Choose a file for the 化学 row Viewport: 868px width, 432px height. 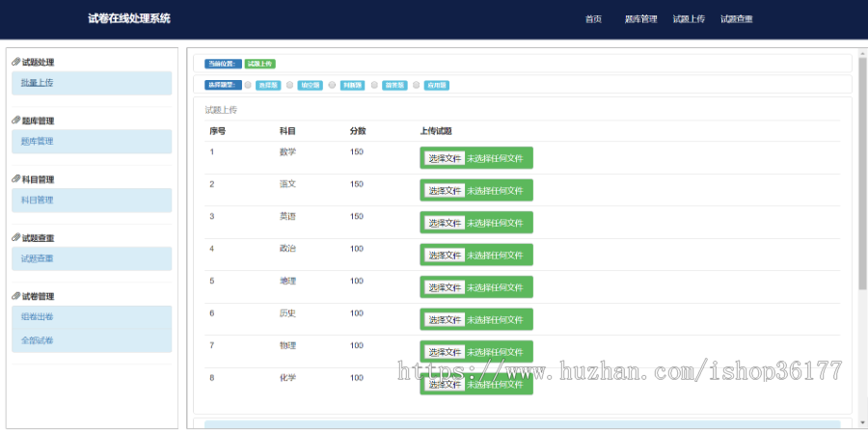coord(445,385)
